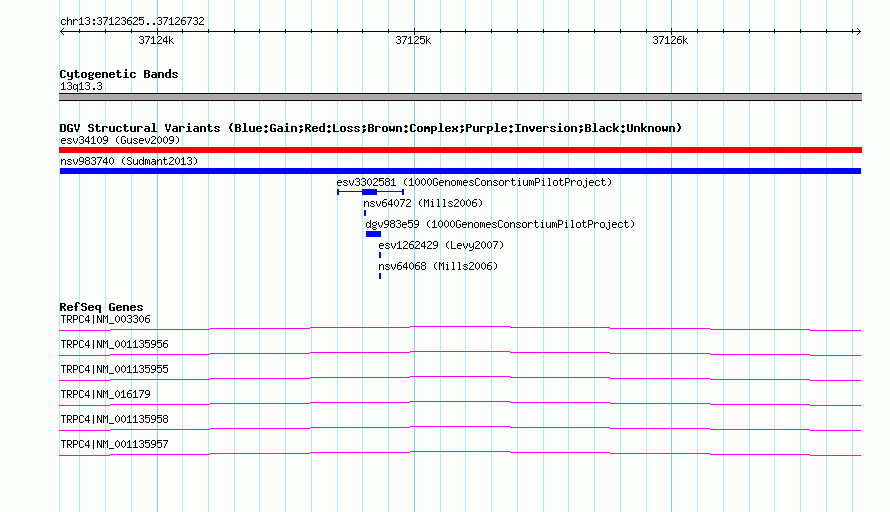This screenshot has width=890, height=512.
Task: Select the TRPC4|NM_016179 magenta intron line
Action: click(x=460, y=403)
